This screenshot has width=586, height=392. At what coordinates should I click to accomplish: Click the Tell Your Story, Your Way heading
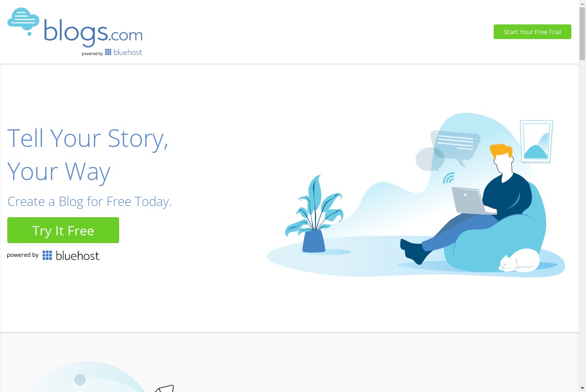click(x=88, y=154)
